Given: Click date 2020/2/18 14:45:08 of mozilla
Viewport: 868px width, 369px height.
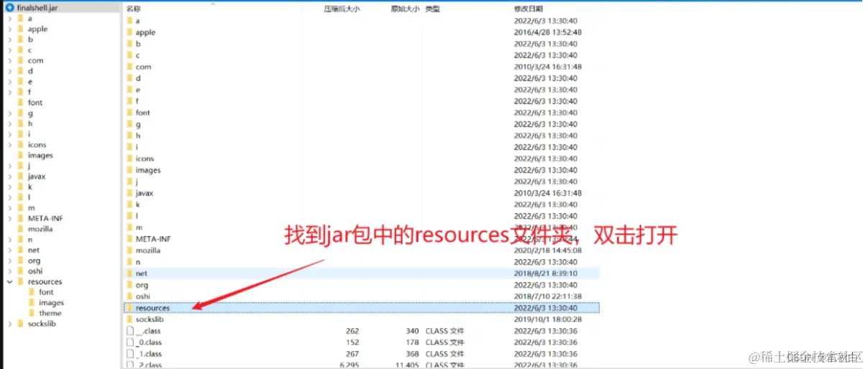Looking at the screenshot, I should (x=548, y=251).
